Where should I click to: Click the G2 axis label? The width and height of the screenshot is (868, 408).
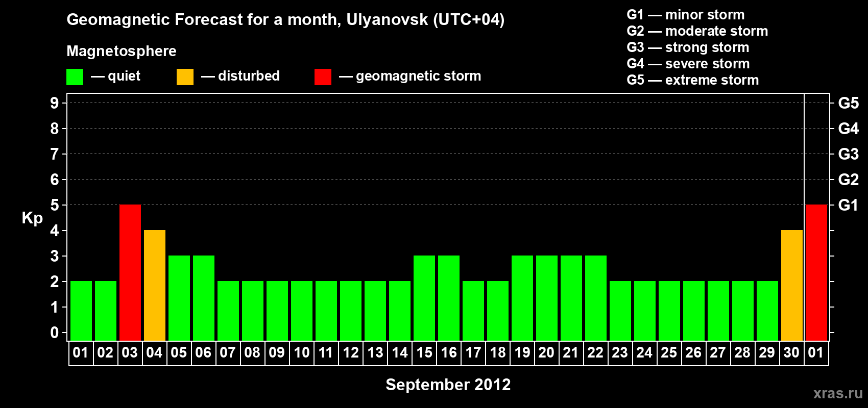coord(848,180)
